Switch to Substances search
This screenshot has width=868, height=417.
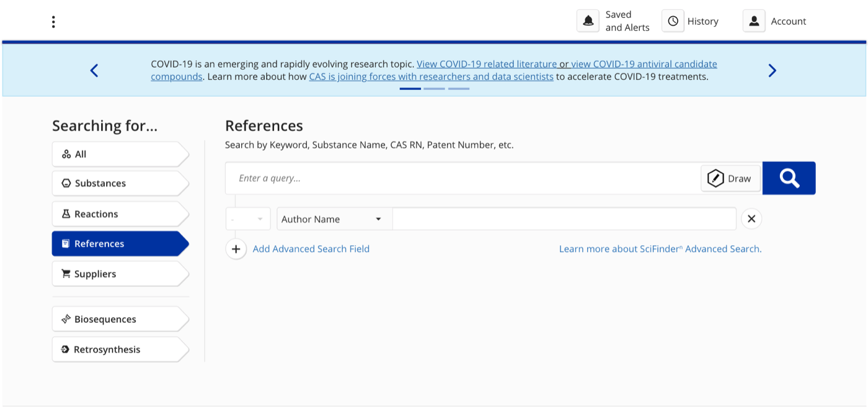(x=120, y=183)
